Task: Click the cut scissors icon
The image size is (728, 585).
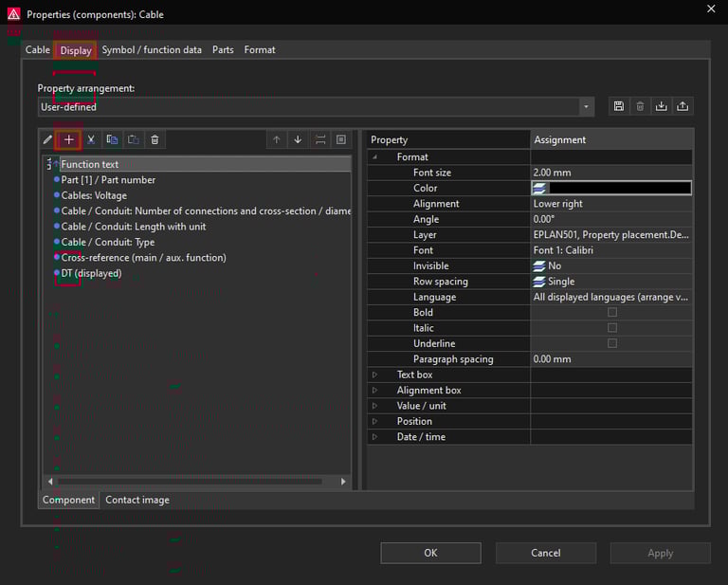Action: (91, 139)
